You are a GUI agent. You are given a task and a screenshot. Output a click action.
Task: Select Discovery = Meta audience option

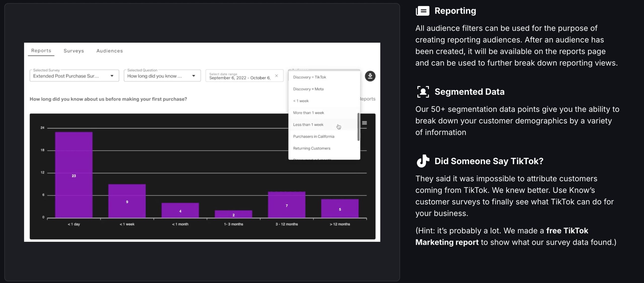[x=308, y=89]
